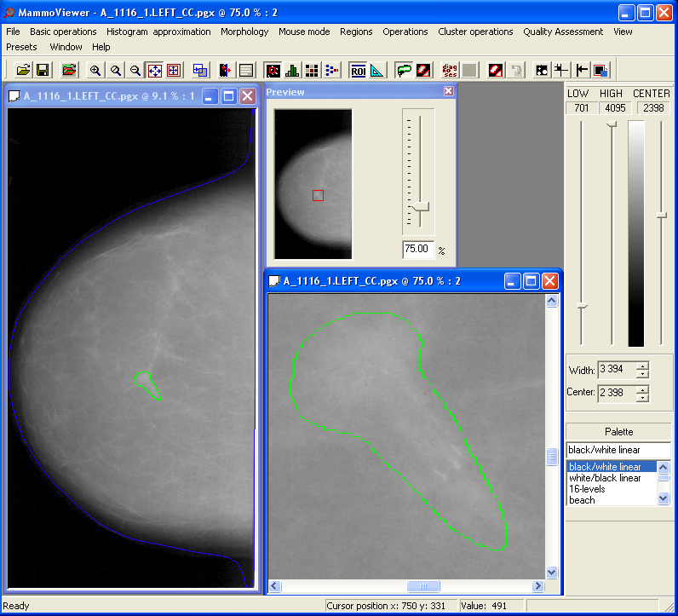Open the Mouse mode menu

click(304, 32)
